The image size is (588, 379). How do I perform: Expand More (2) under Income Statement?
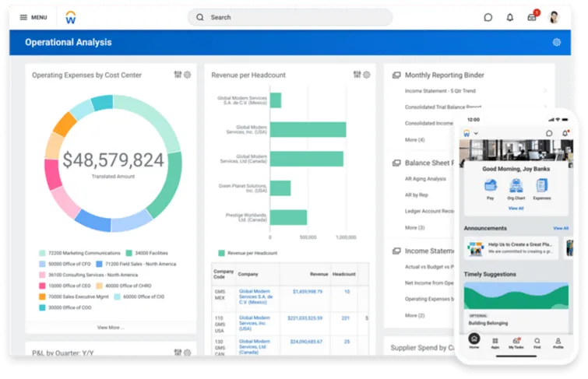414,315
